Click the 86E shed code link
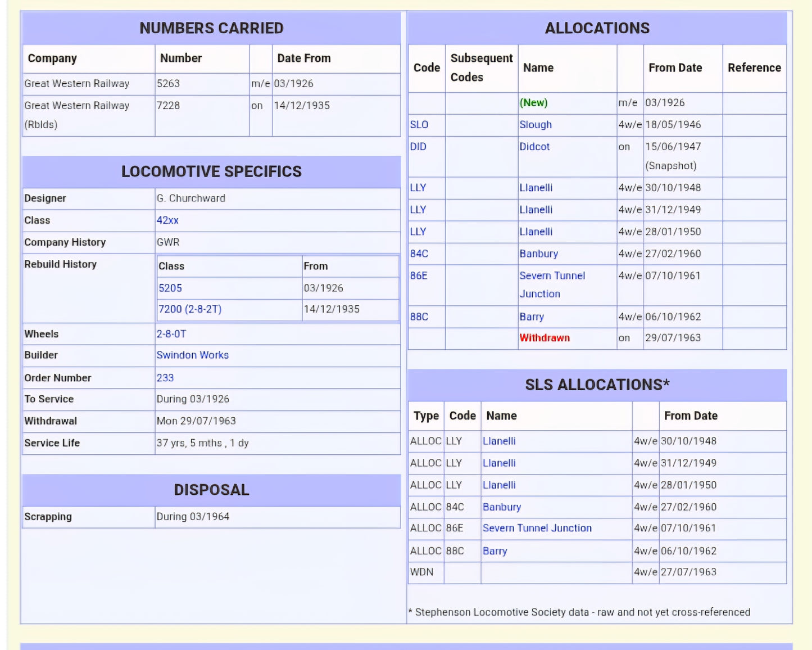Image resolution: width=812 pixels, height=650 pixels. (419, 276)
